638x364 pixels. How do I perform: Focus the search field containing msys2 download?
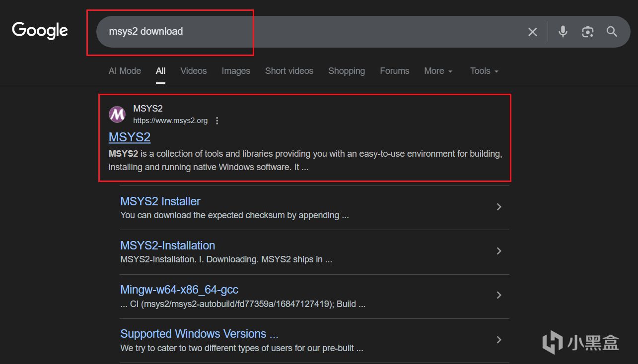(298, 32)
